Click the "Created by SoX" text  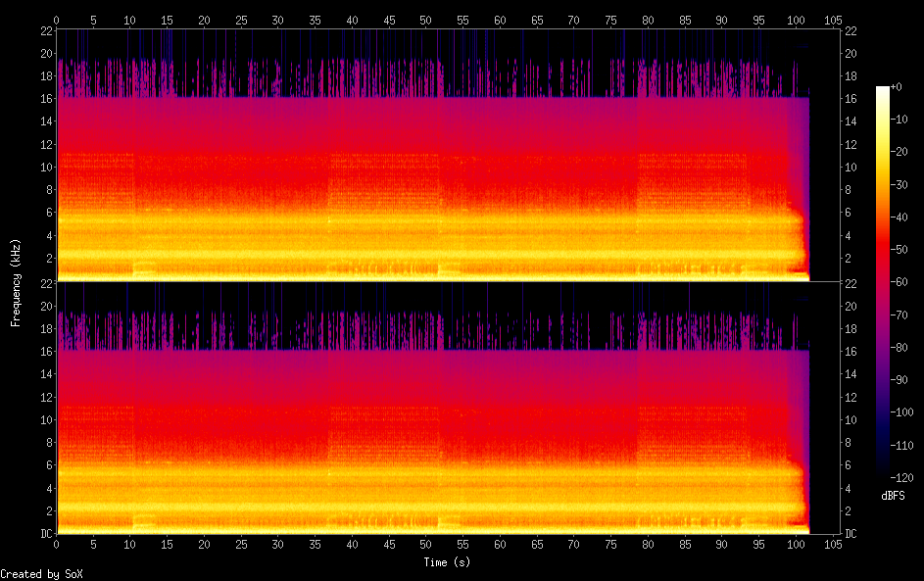pos(41,574)
